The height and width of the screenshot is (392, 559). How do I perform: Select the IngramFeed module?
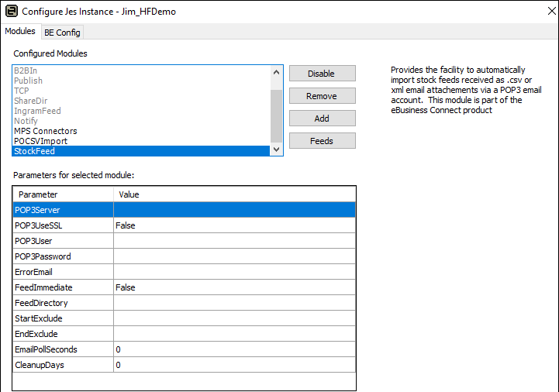[37, 111]
